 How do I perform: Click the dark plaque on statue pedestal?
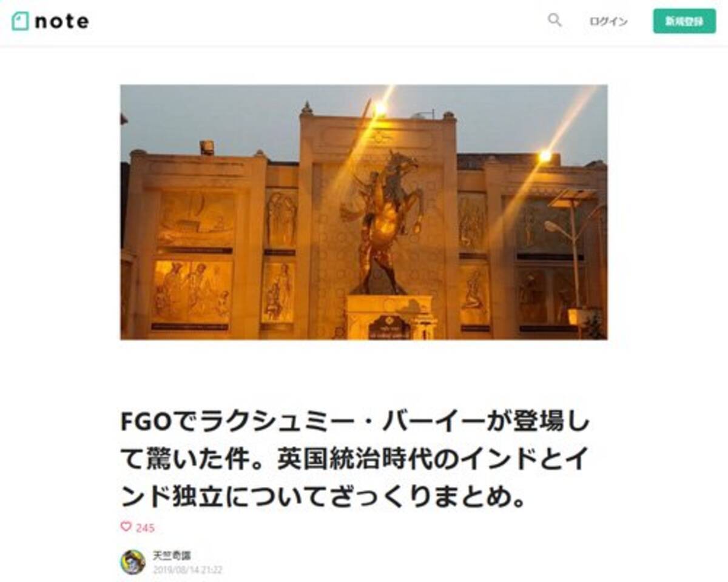(x=389, y=327)
